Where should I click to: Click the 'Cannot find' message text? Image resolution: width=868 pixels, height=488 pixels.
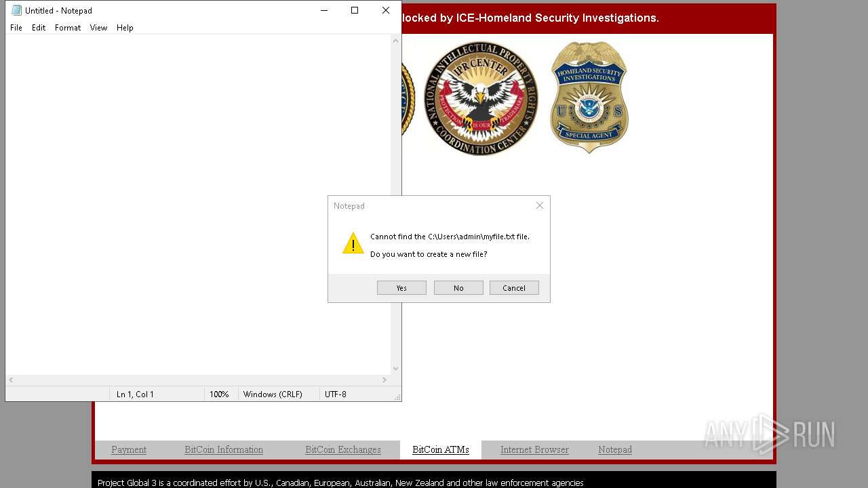[450, 237]
